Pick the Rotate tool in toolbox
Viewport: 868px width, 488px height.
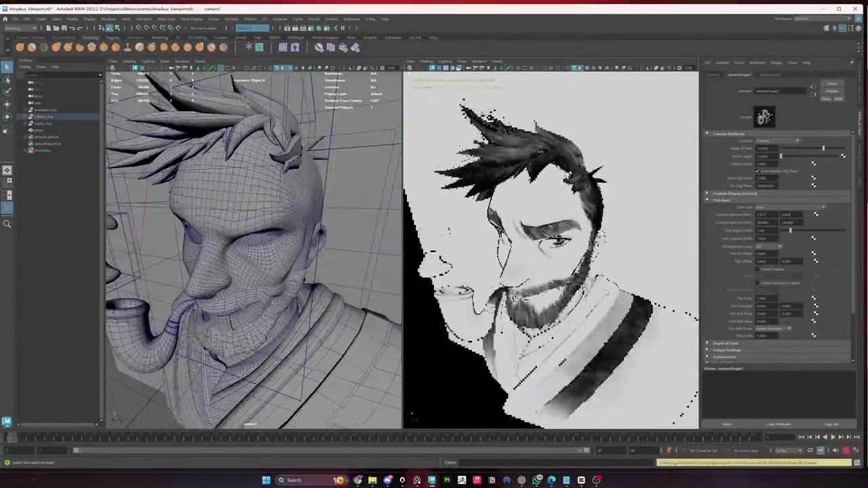pyautogui.click(x=7, y=117)
